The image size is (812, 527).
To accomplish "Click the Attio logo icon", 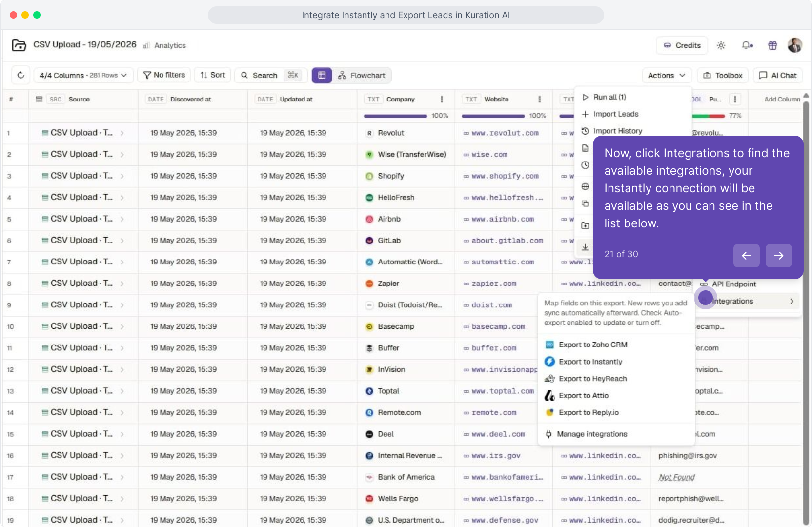I will (550, 396).
